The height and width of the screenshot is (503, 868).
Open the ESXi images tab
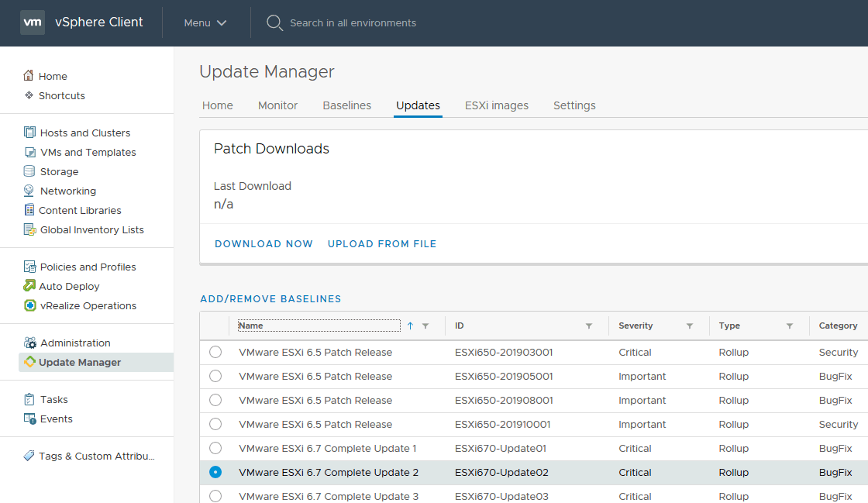496,105
